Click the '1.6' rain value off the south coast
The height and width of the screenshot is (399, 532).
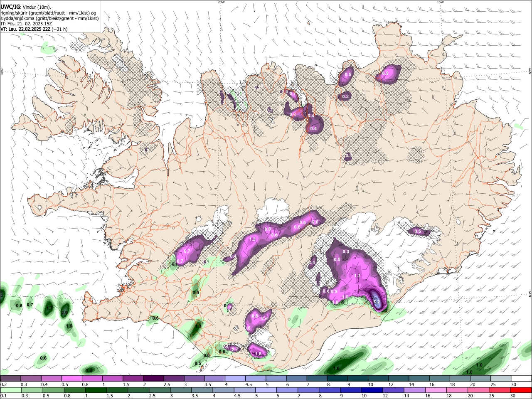pyautogui.click(x=337, y=368)
